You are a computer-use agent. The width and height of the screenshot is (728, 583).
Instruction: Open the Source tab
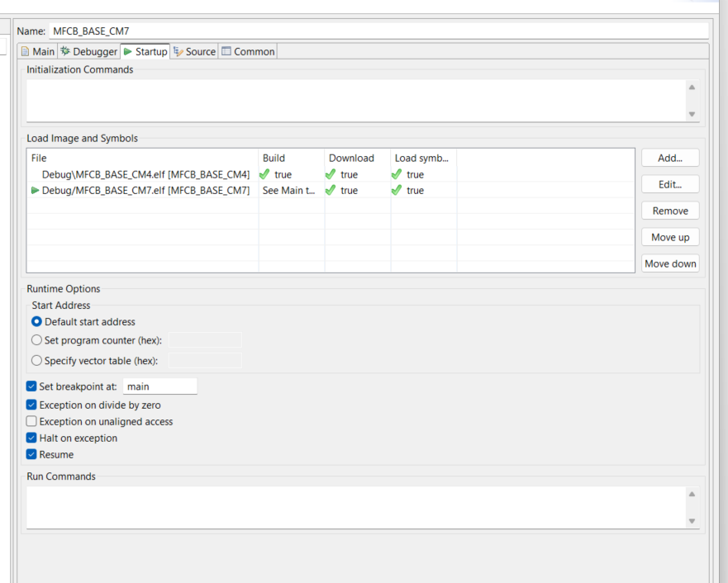(195, 51)
